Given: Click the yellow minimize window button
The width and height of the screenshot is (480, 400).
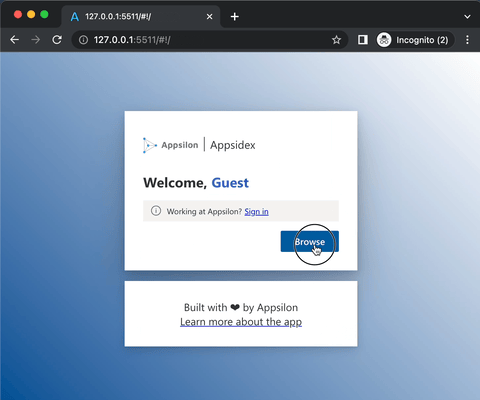Looking at the screenshot, I should coord(31,15).
